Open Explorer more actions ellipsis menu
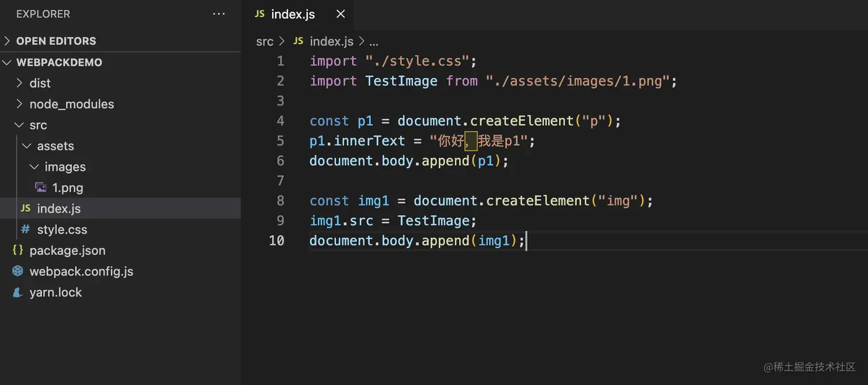The height and width of the screenshot is (385, 868). point(219,14)
